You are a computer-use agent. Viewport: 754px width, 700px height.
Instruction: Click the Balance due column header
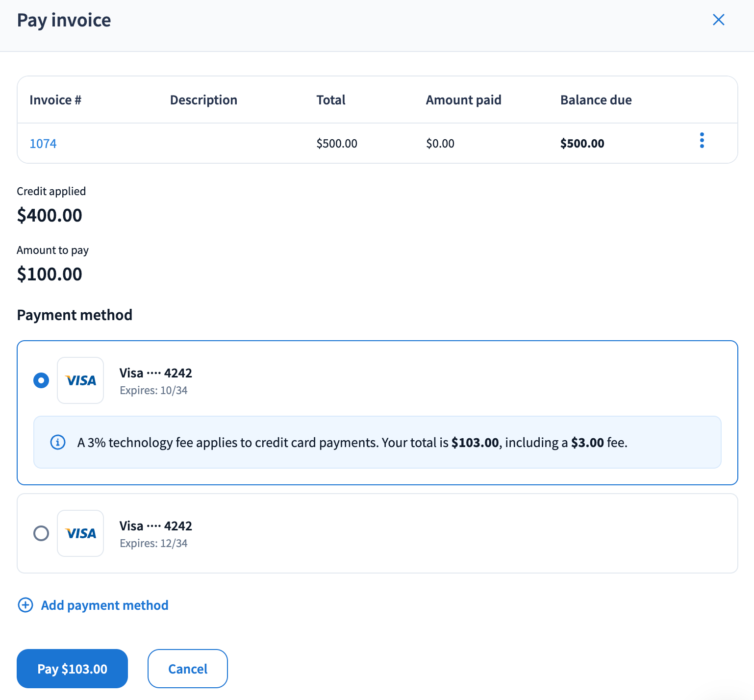(596, 100)
